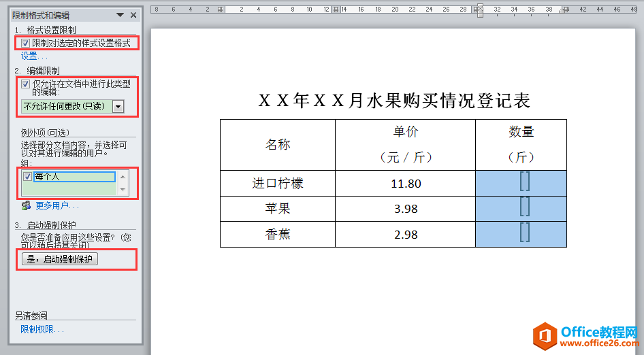Click the 2. 编辑限制 section heading
Viewport: 644px width, 355px height.
(37, 71)
